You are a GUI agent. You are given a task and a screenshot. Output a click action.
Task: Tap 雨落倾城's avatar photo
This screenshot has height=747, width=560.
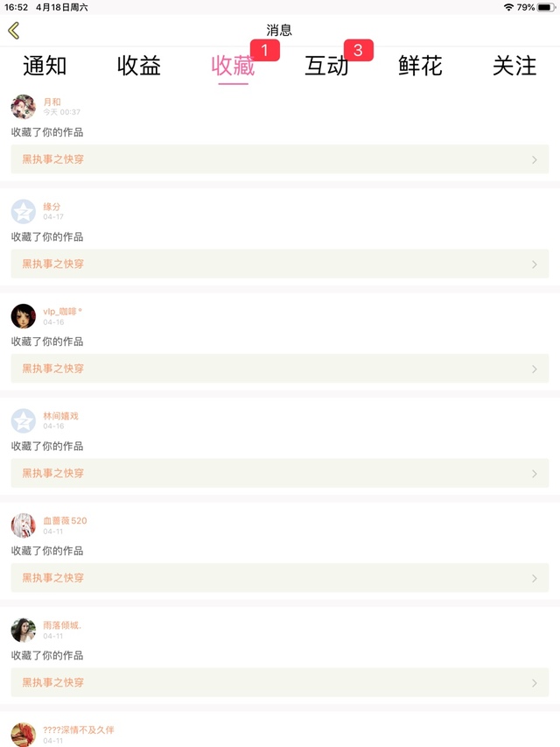point(24,630)
